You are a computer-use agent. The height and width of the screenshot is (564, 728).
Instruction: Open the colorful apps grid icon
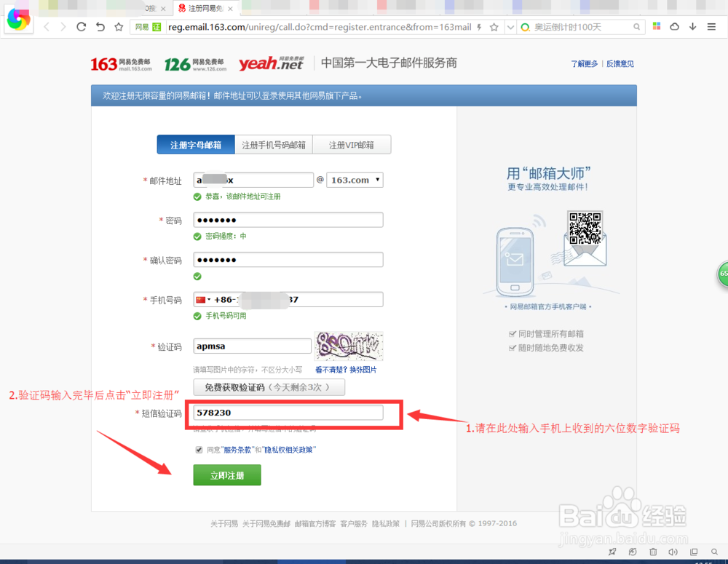pyautogui.click(x=657, y=26)
